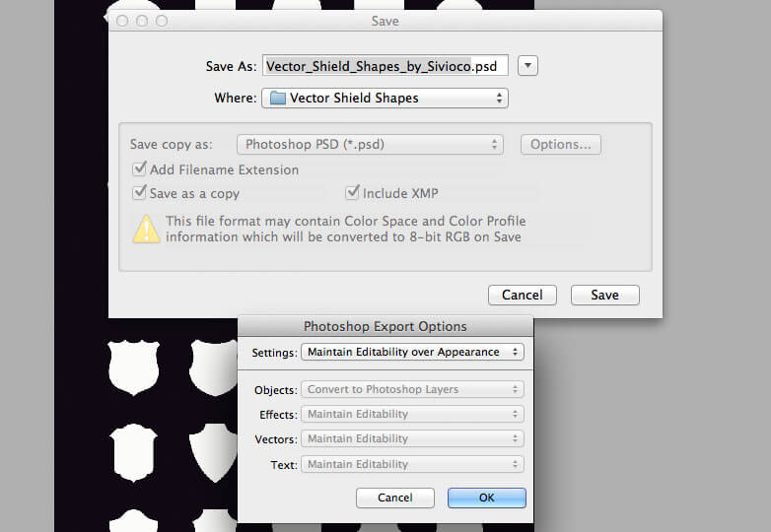The width and height of the screenshot is (771, 532).
Task: Click the yellow warning triangle icon
Action: pos(146,229)
